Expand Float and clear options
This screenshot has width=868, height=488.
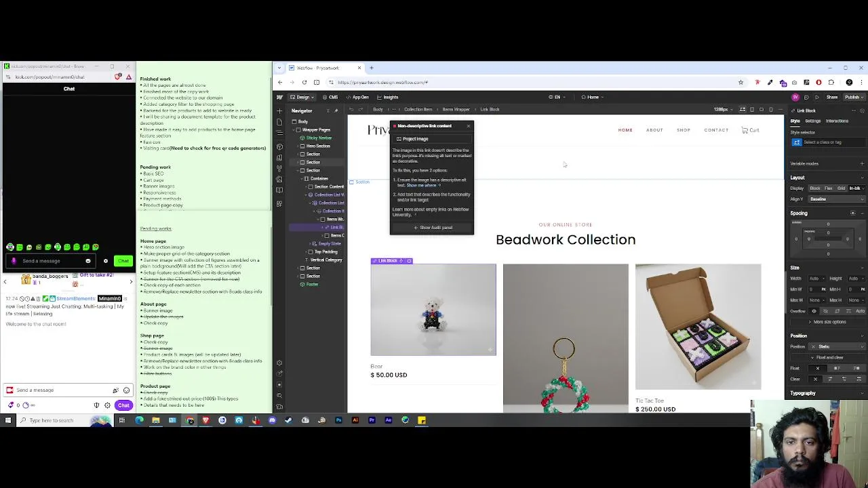pos(829,357)
